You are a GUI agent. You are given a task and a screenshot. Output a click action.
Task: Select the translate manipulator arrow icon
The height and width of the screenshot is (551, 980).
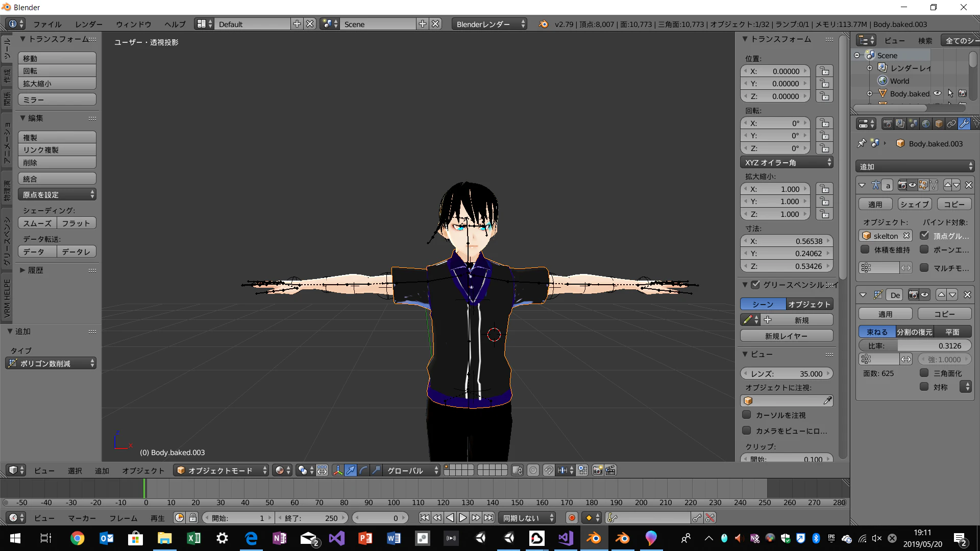tap(351, 470)
